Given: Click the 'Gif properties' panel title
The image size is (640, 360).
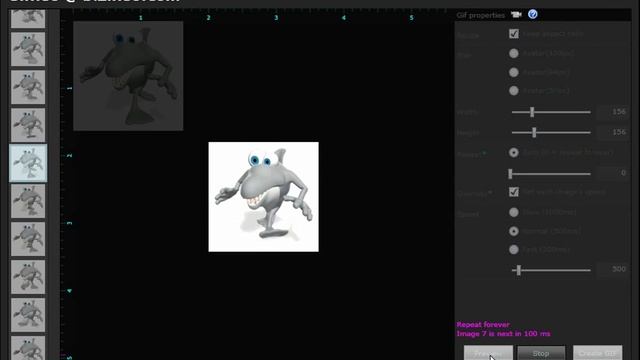Looking at the screenshot, I should tap(481, 15).
